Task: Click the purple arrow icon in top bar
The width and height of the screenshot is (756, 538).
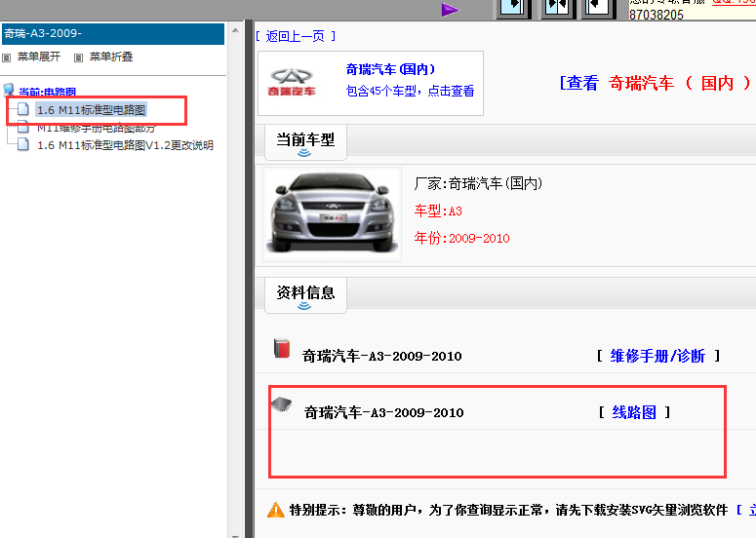Action: [x=451, y=10]
